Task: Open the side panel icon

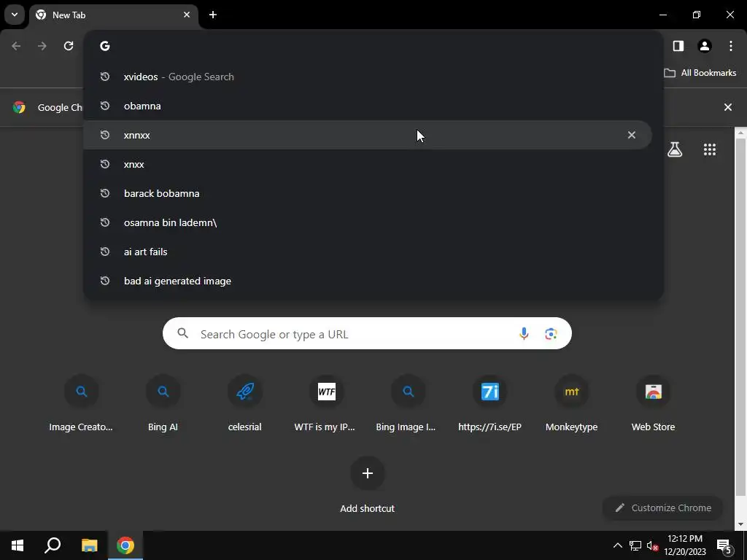Action: click(678, 46)
